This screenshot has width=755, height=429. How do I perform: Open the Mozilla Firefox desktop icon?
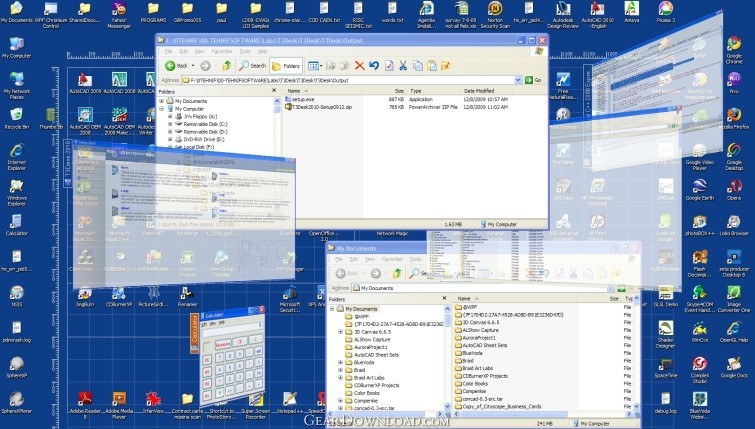coord(734,118)
